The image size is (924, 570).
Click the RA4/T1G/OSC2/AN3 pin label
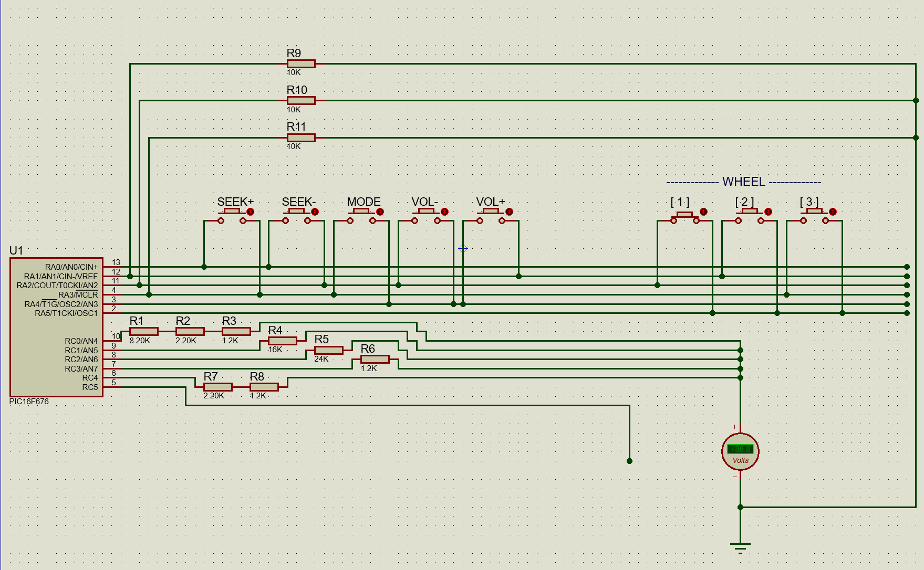(x=61, y=304)
